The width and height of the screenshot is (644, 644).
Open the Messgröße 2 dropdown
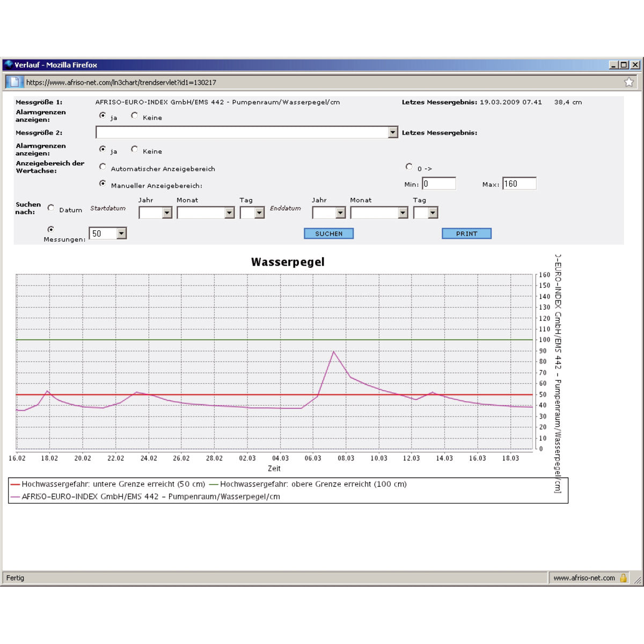(x=393, y=133)
